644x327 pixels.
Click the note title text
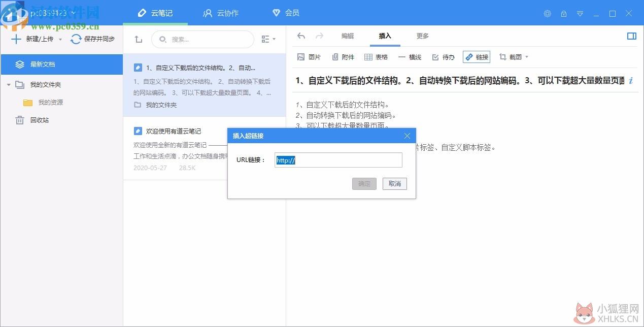pyautogui.click(x=460, y=80)
